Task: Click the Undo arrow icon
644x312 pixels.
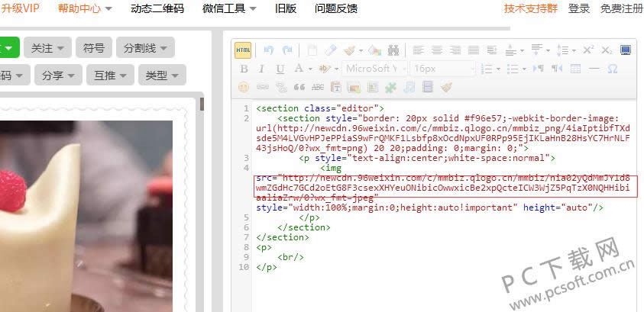Action: point(268,50)
